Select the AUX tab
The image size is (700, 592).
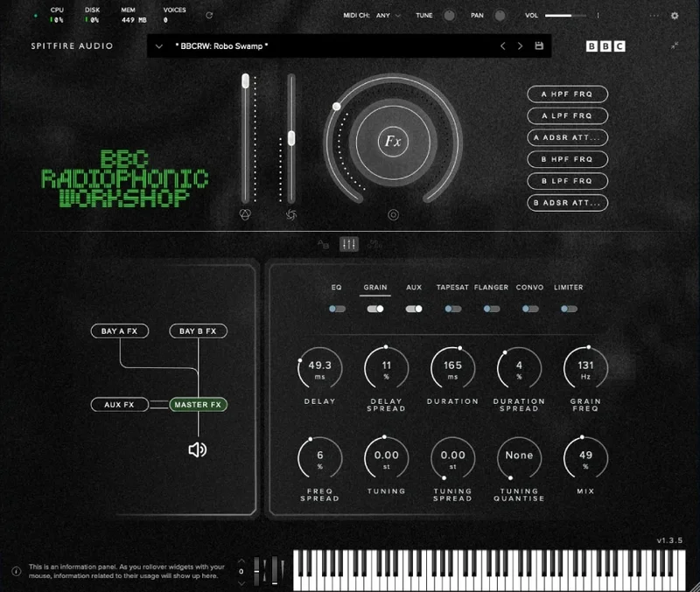pos(413,288)
